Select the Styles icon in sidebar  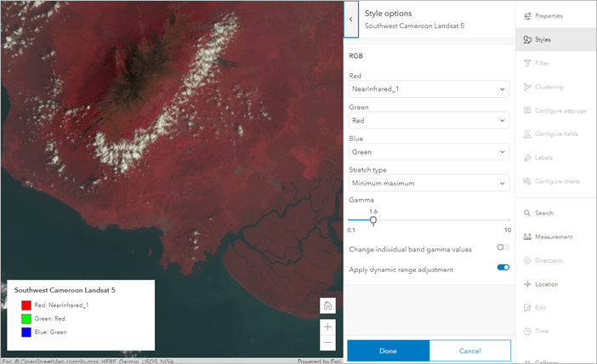pos(527,40)
